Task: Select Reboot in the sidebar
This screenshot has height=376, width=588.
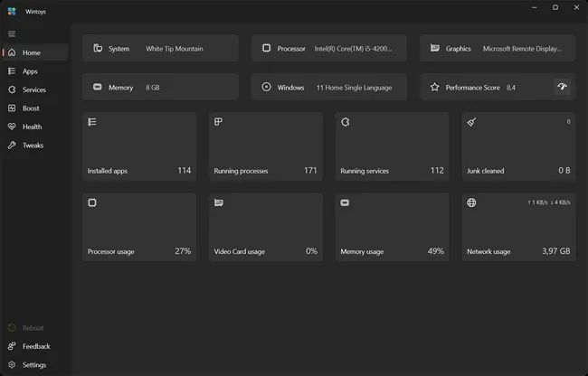Action: 35,328
